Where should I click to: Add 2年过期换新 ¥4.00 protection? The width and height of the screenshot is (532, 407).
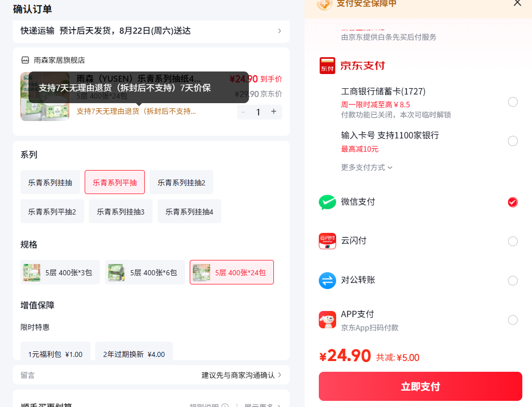[x=134, y=351]
